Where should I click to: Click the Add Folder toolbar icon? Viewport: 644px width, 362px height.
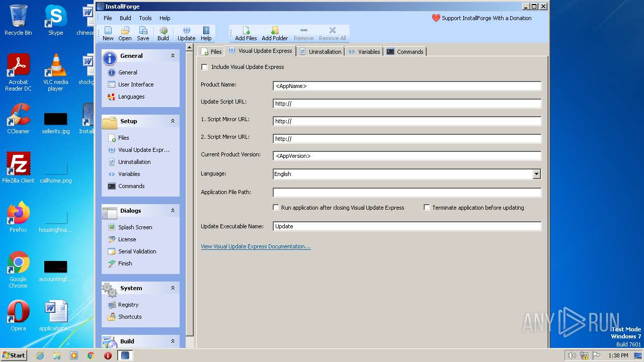(275, 34)
